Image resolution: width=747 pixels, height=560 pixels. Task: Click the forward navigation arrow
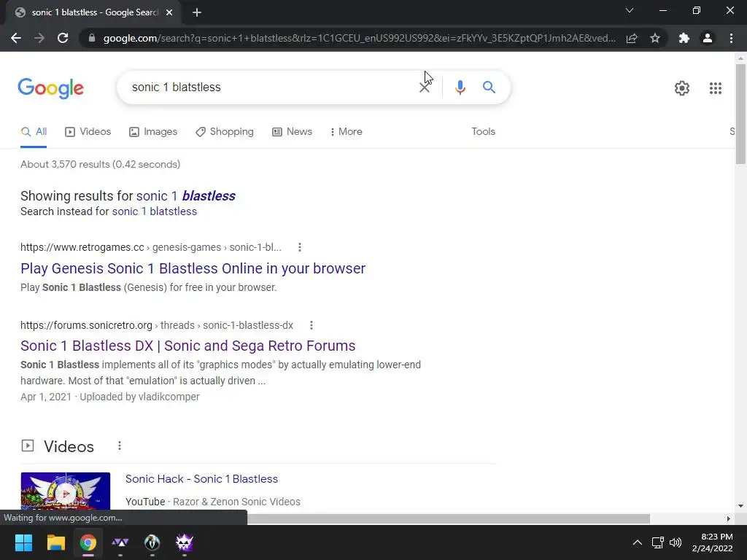coord(39,38)
